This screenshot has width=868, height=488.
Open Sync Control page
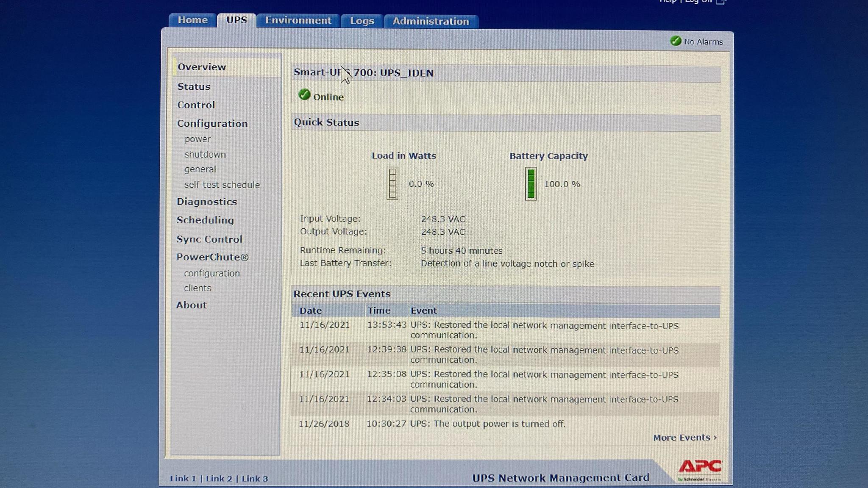coord(209,239)
